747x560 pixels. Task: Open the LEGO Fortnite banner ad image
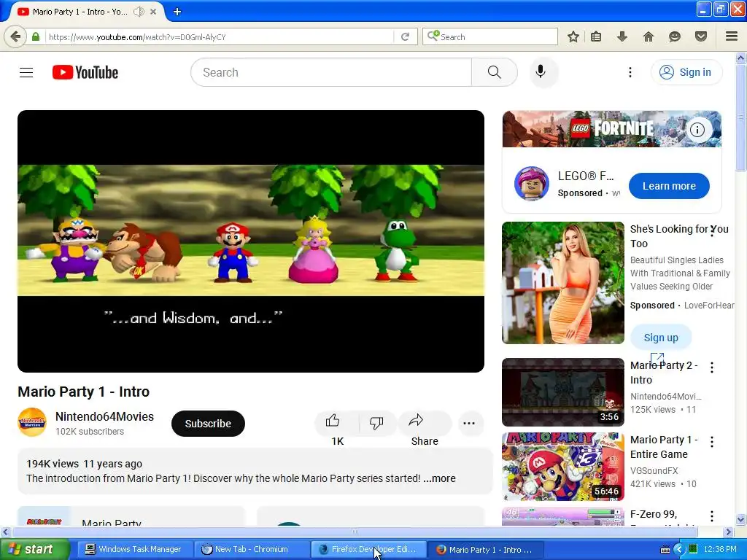point(612,129)
